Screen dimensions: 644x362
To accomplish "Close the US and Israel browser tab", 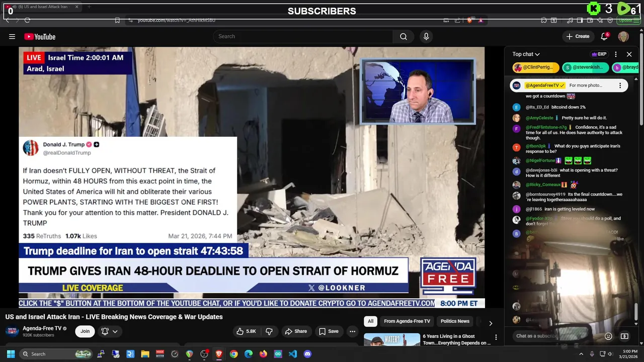I will tap(77, 7).
